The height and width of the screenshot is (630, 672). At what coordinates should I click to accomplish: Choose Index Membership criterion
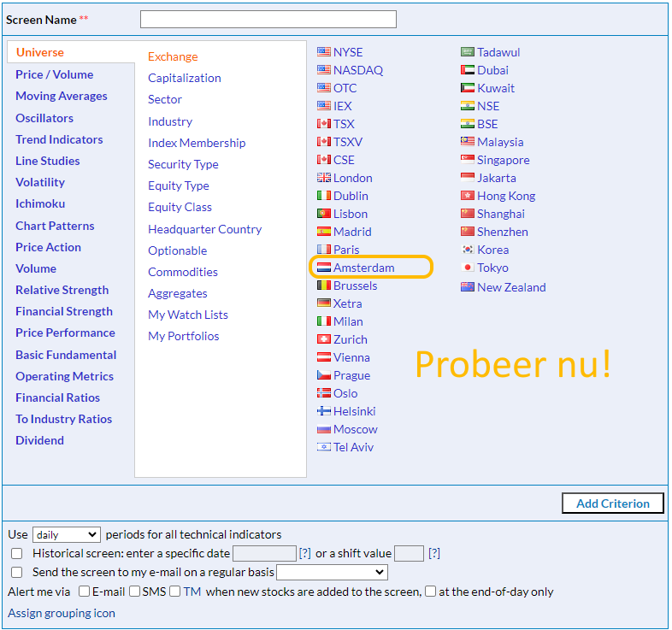click(x=197, y=143)
